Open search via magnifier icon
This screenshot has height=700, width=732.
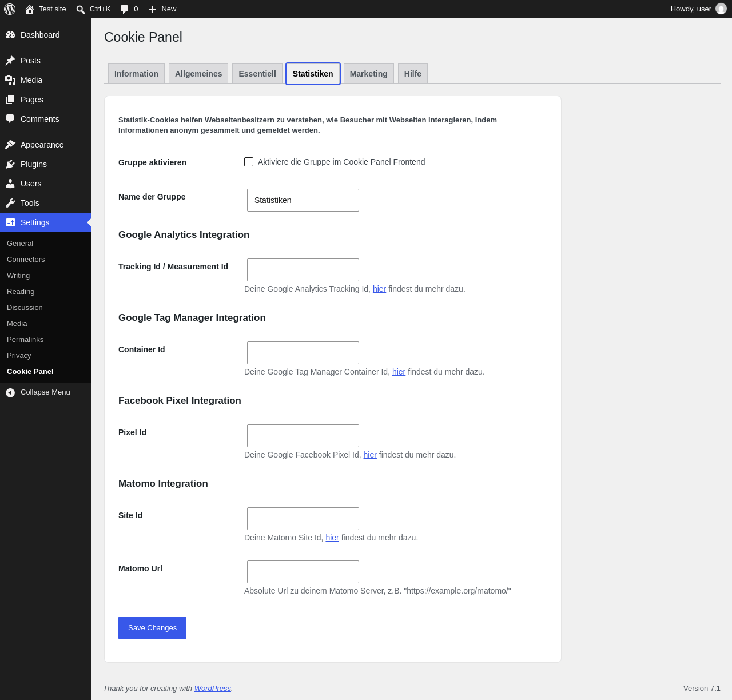coord(81,9)
